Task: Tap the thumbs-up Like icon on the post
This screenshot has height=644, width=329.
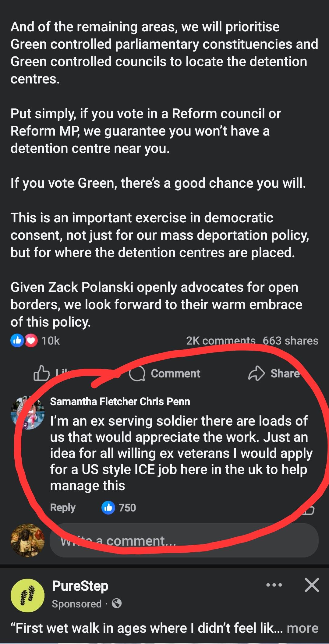Action: tap(41, 373)
